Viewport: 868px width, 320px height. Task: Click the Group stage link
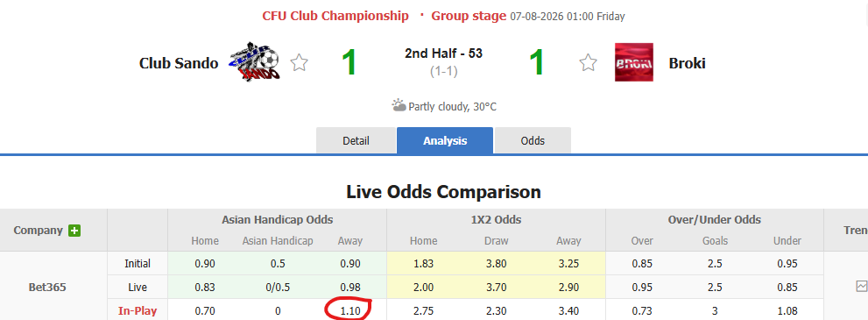(469, 16)
